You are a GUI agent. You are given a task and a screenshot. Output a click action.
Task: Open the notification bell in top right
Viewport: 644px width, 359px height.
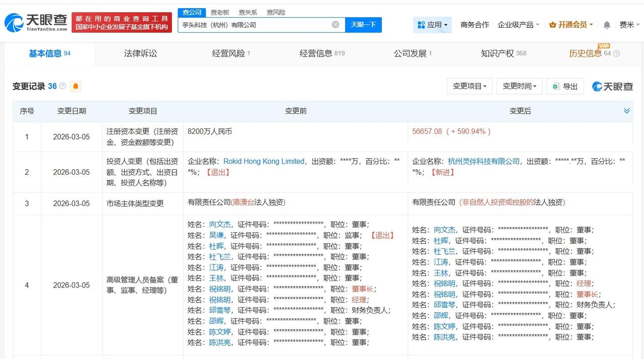pyautogui.click(x=607, y=24)
